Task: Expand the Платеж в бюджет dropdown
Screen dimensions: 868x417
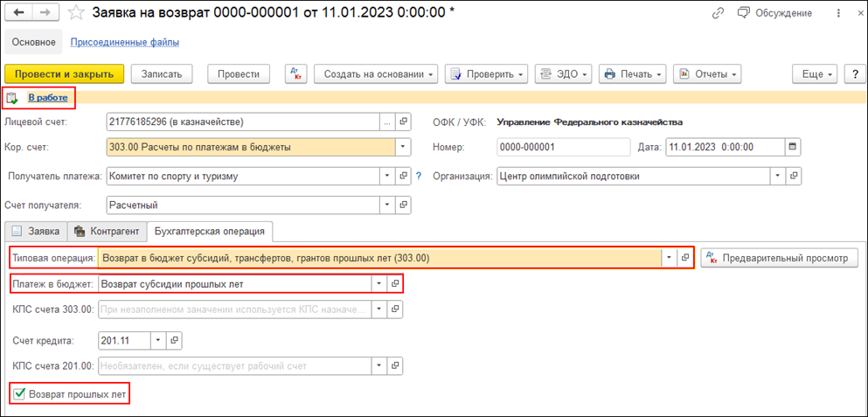Action: [378, 284]
